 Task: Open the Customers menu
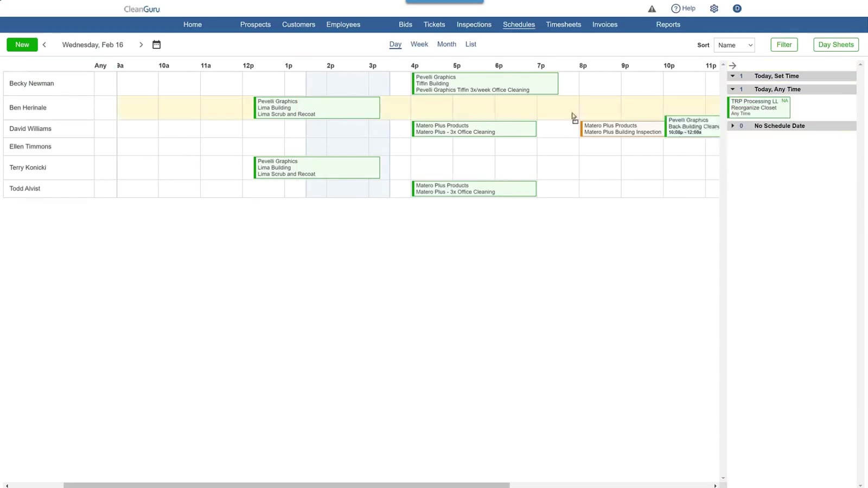(298, 24)
